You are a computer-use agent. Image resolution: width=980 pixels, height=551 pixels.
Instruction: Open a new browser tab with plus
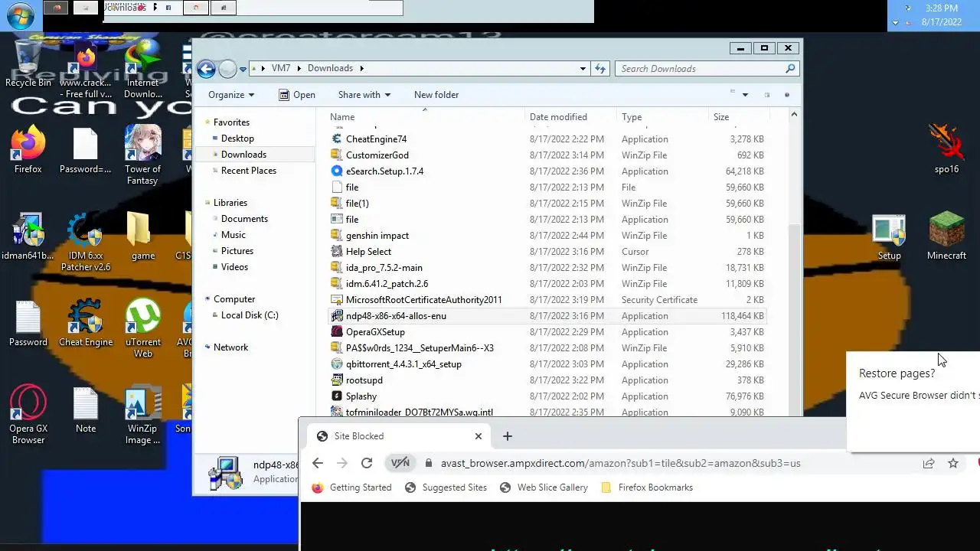coord(507,436)
